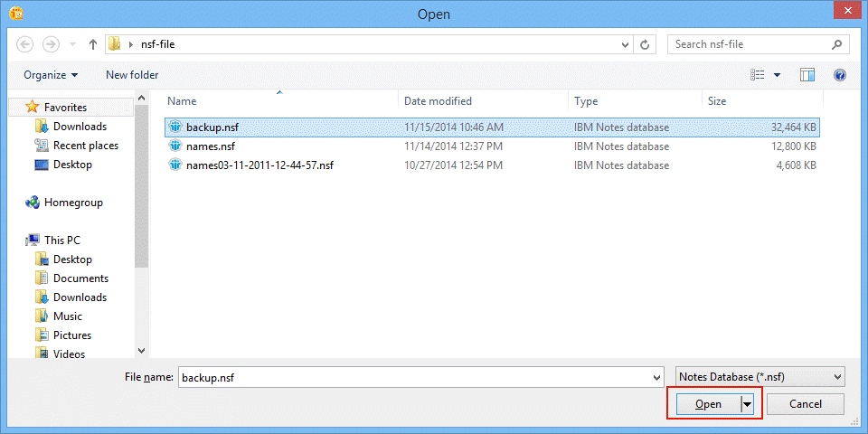Click the folder icon in address bar
The image size is (868, 434).
[x=114, y=44]
